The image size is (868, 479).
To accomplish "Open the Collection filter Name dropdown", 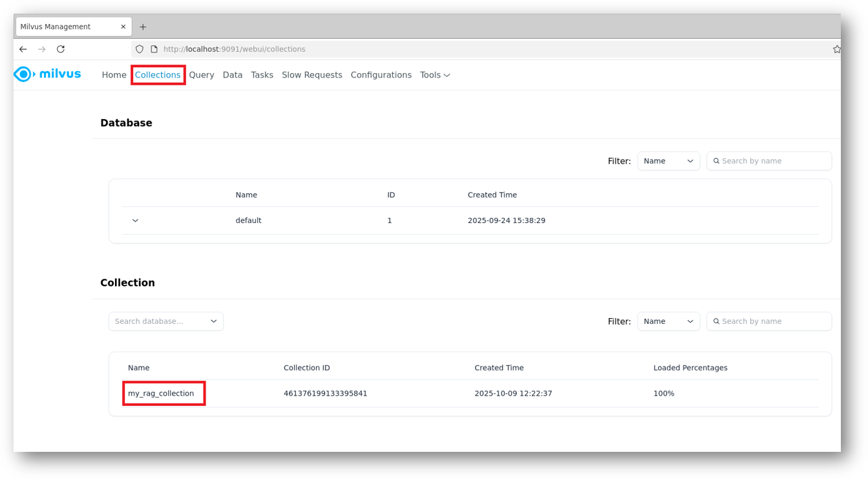I will pyautogui.click(x=668, y=321).
